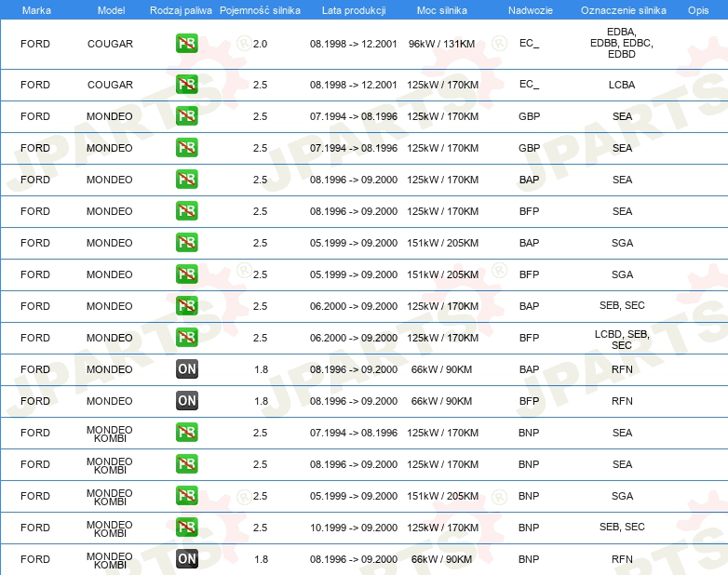Click 'FORD' in the Mondeo Kombi RFN row
The image size is (728, 575).
coord(34,559)
